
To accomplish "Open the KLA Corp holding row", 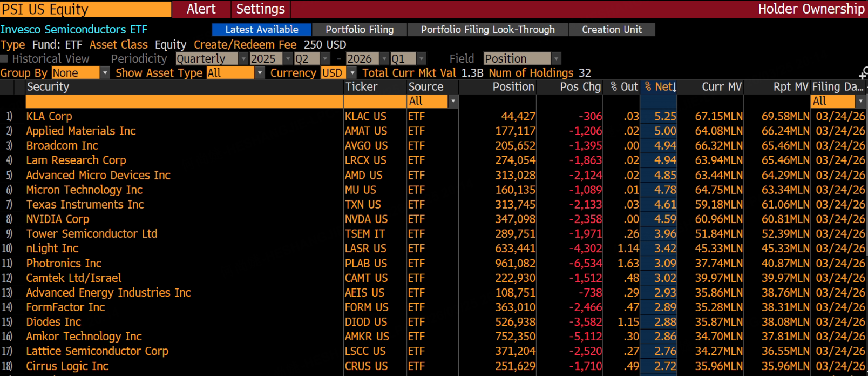I will coord(434,116).
